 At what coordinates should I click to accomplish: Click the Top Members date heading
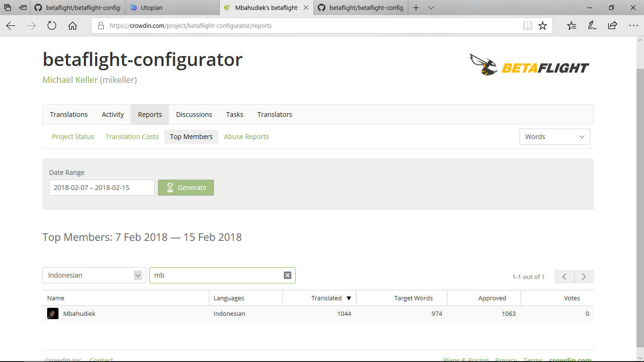coord(142,237)
